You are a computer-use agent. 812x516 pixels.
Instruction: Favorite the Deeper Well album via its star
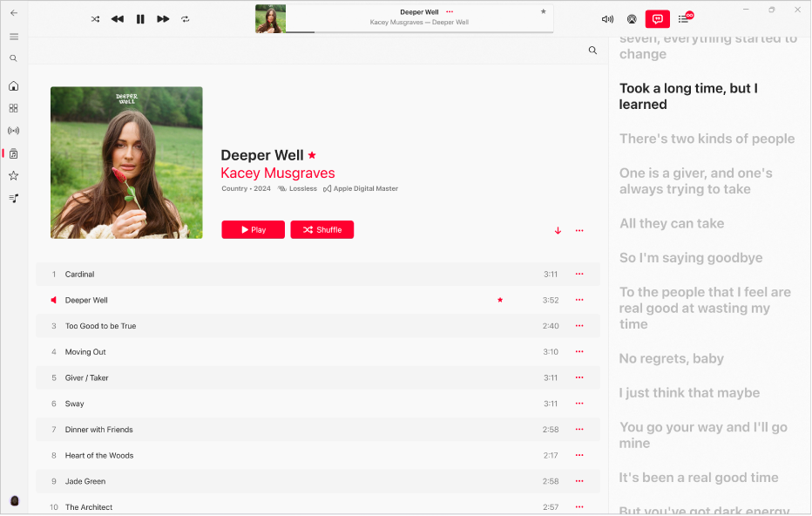pos(311,154)
